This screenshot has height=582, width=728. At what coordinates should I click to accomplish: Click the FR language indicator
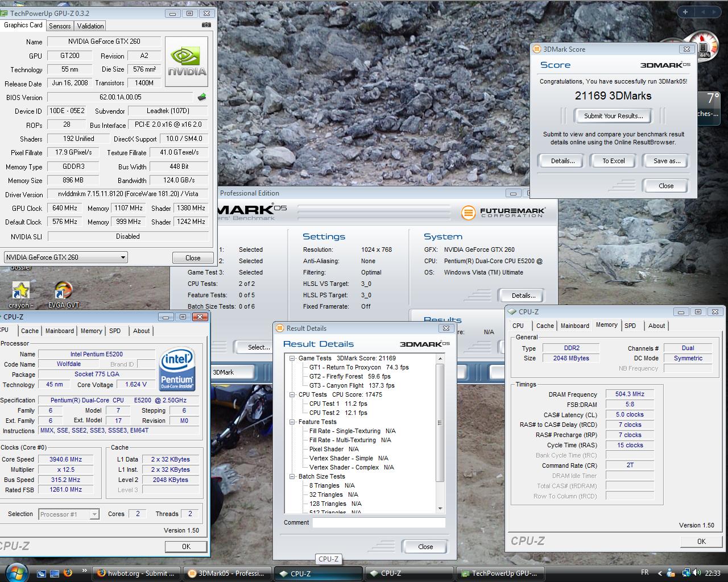(x=645, y=572)
